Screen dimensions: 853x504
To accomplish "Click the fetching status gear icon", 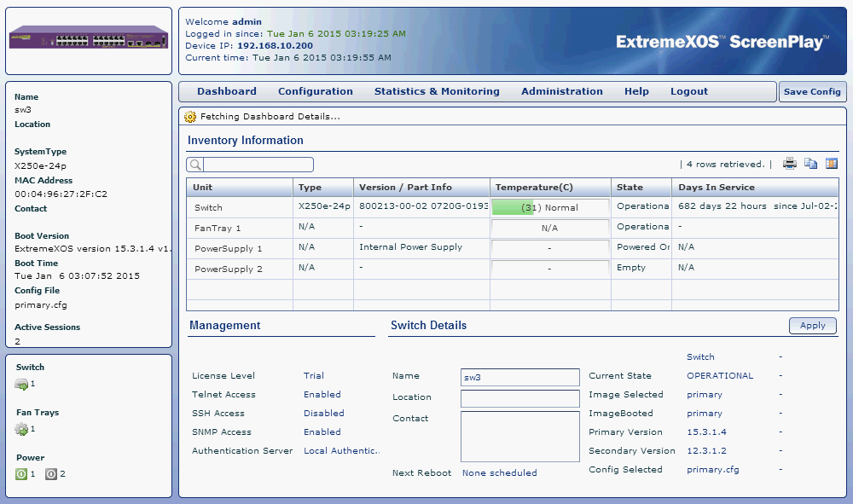I will 190,116.
